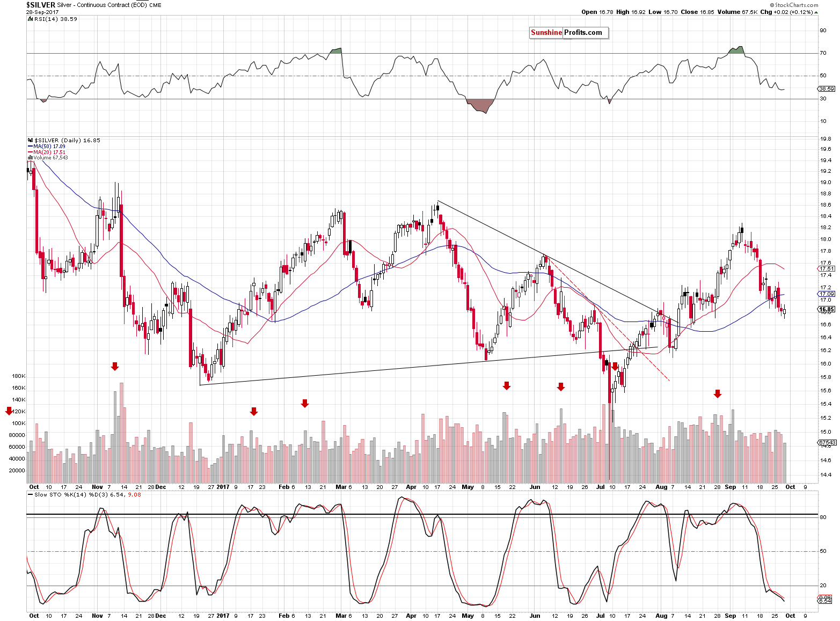Click the blue MA(50) line swatch in the legend

(x=30, y=146)
